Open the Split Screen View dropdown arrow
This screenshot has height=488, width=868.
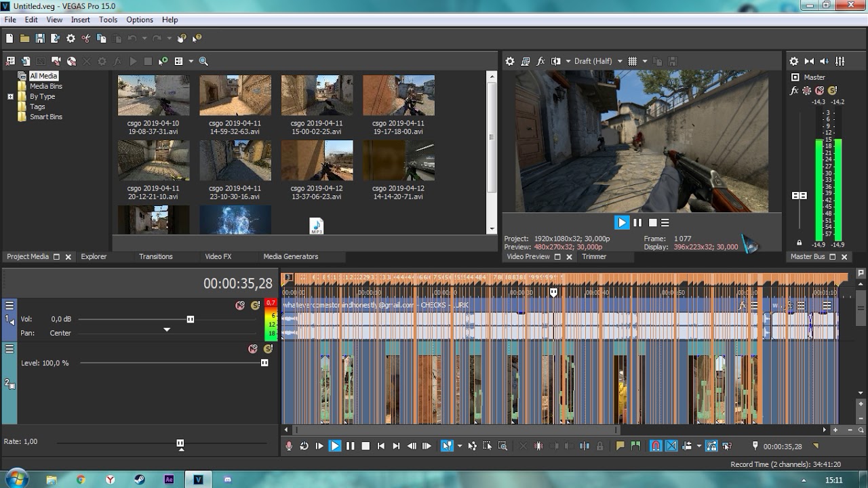[568, 61]
